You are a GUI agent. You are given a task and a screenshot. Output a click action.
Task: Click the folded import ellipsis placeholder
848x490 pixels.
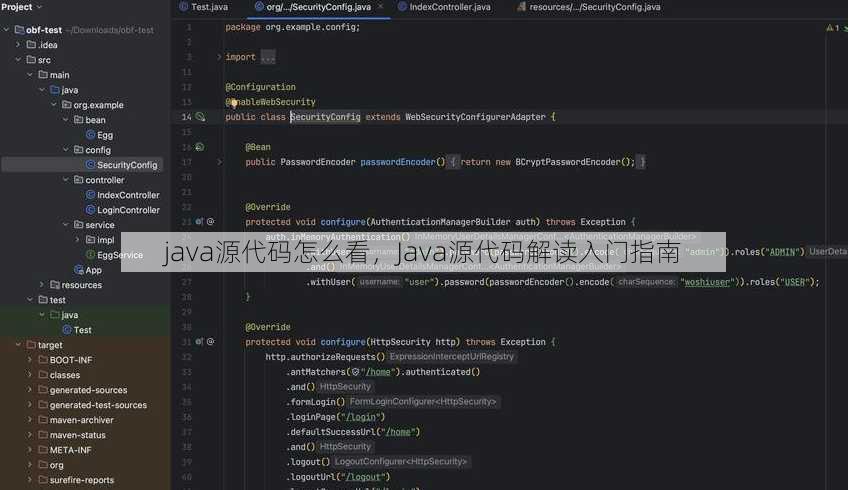point(268,57)
